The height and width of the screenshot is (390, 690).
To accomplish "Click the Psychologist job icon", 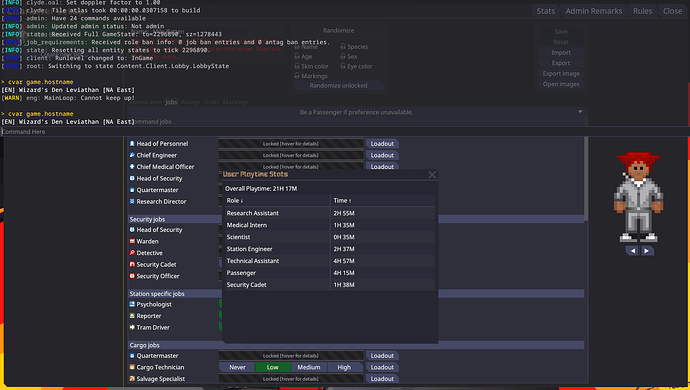I will [x=132, y=304].
